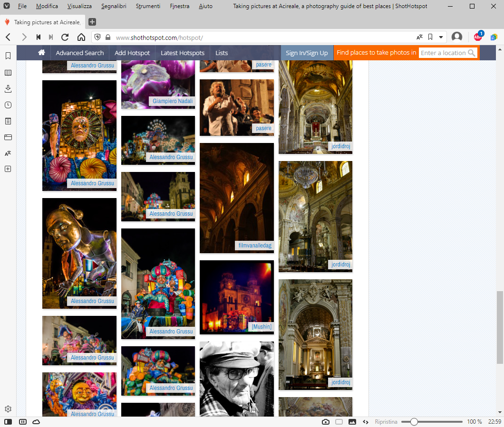Open the Bookmarks side panel

click(8, 56)
